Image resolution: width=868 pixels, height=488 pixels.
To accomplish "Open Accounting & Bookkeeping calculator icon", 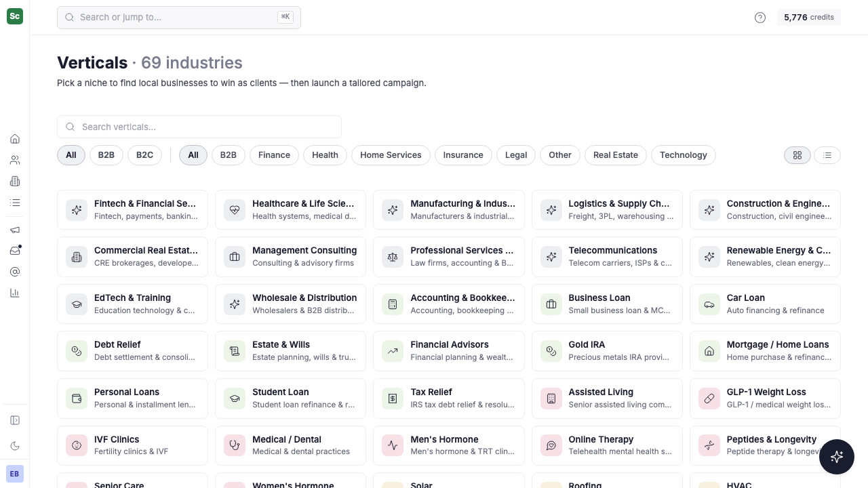I will (393, 304).
